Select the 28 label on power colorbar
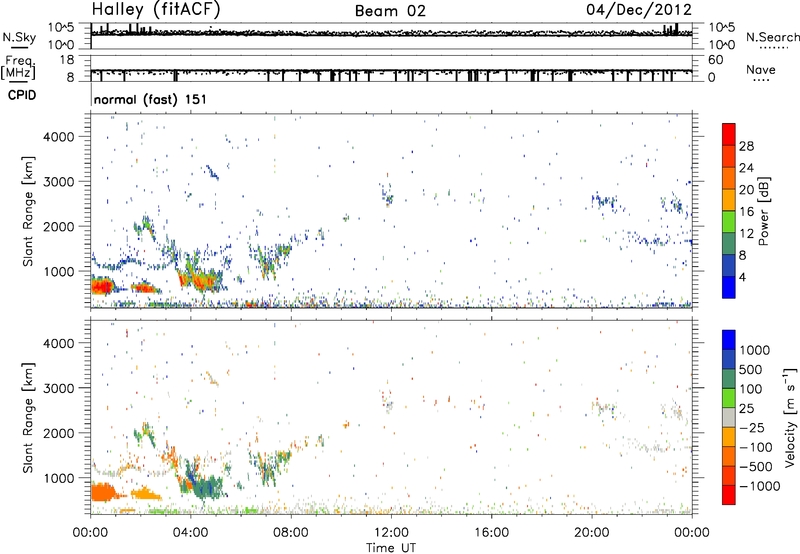Viewport: 800px width, 554px height. [x=746, y=146]
